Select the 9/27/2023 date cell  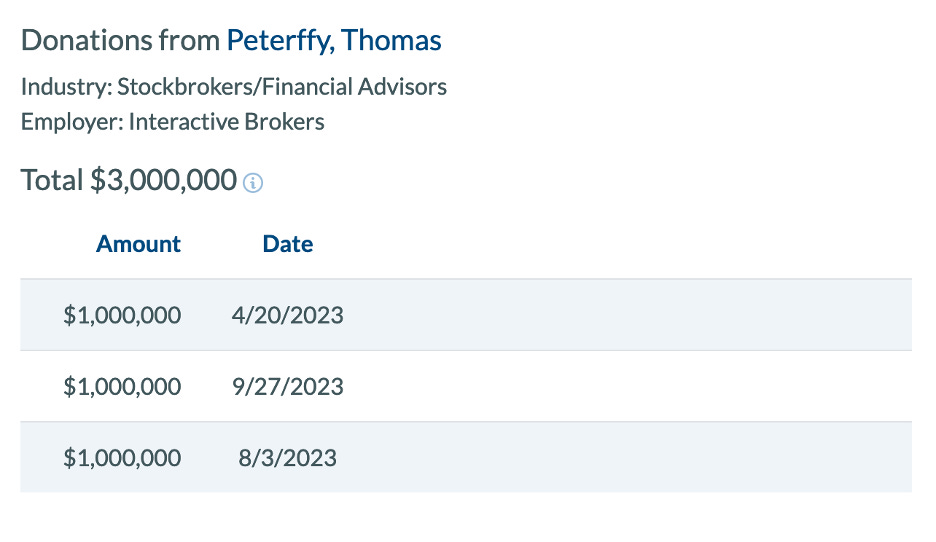point(288,387)
